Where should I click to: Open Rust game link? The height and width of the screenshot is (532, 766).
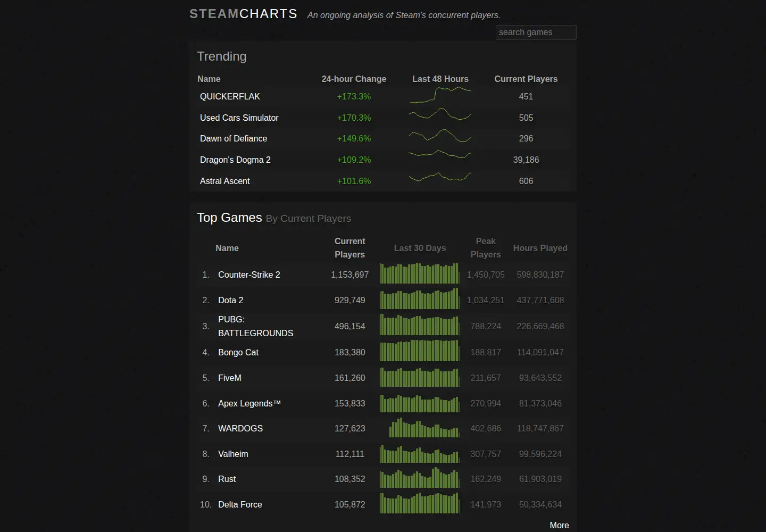[227, 479]
